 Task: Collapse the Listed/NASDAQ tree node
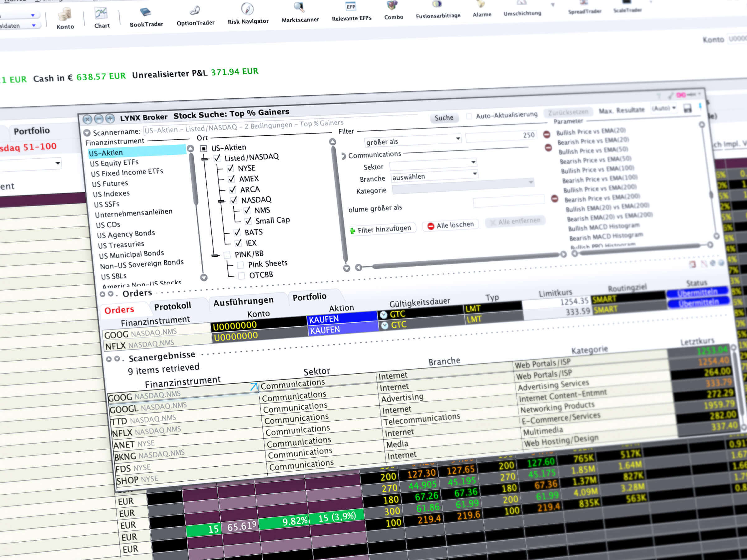coord(205,159)
